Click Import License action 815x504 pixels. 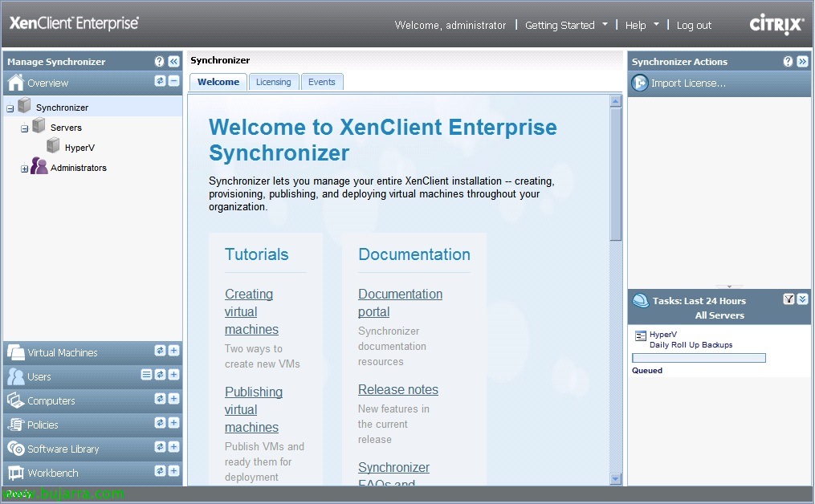688,83
